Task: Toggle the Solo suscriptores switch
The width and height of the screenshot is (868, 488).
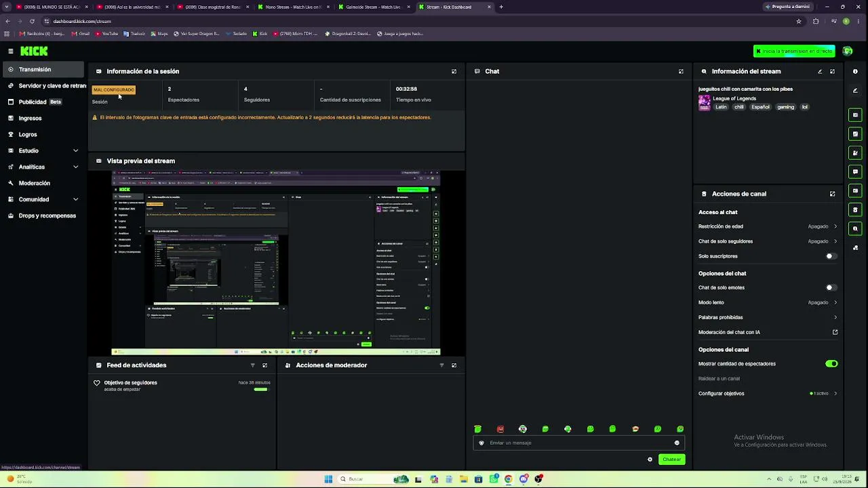Action: coord(831,256)
